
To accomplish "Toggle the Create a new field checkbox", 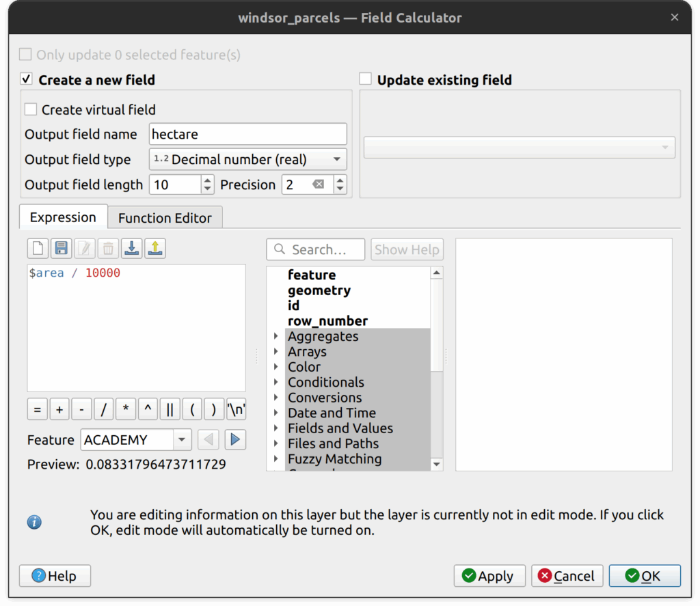I will [x=27, y=79].
